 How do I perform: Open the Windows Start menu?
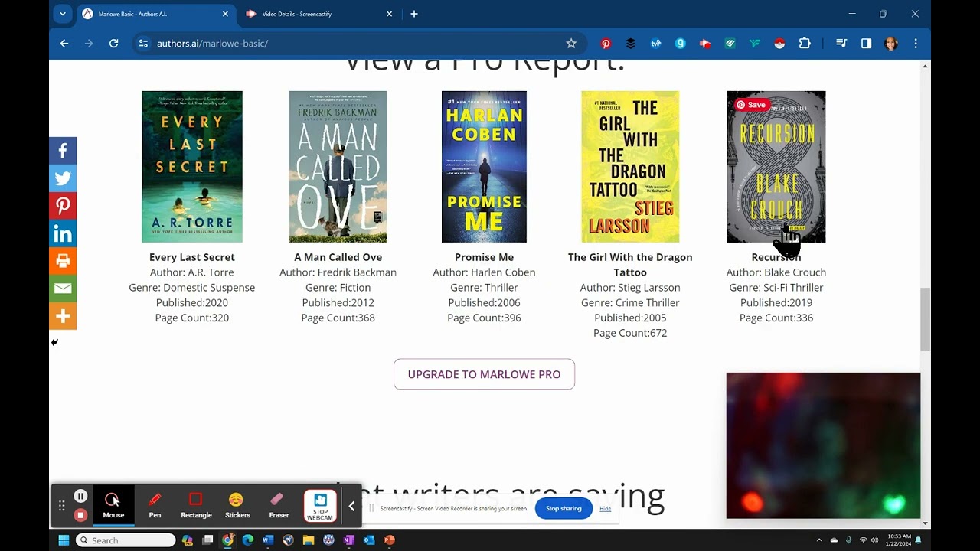tap(64, 540)
